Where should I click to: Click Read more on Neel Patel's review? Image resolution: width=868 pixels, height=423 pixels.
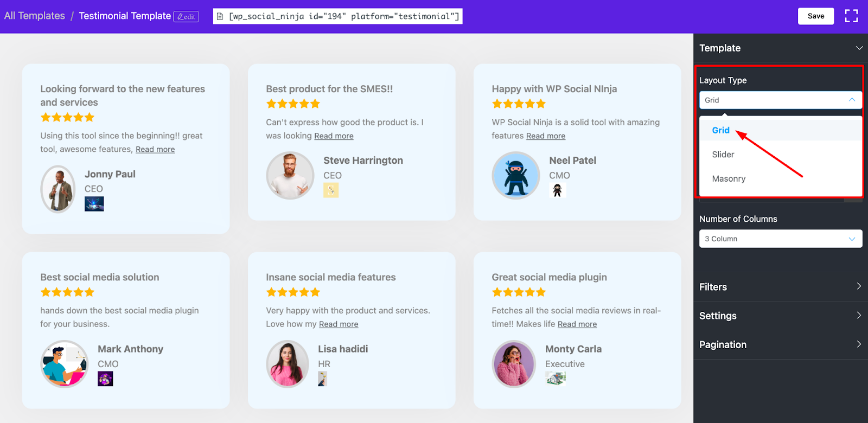click(x=546, y=136)
